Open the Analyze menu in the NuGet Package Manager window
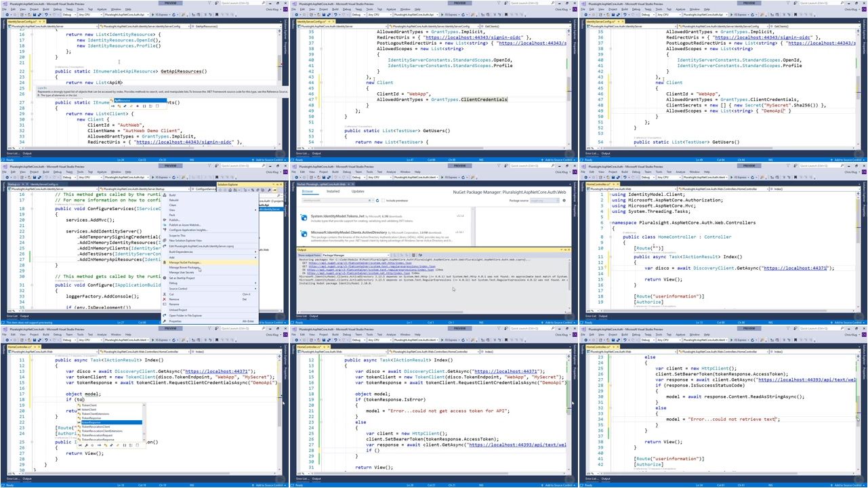The height and width of the screenshot is (488, 868). click(391, 172)
